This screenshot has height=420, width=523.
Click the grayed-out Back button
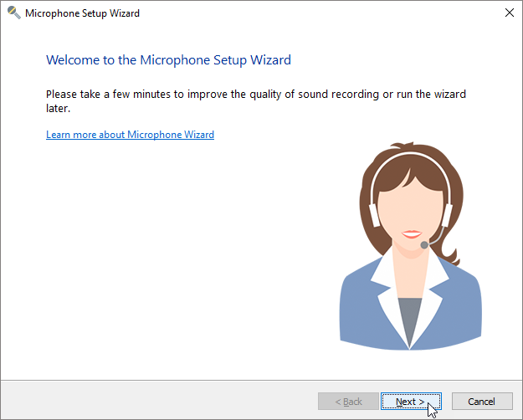click(348, 402)
